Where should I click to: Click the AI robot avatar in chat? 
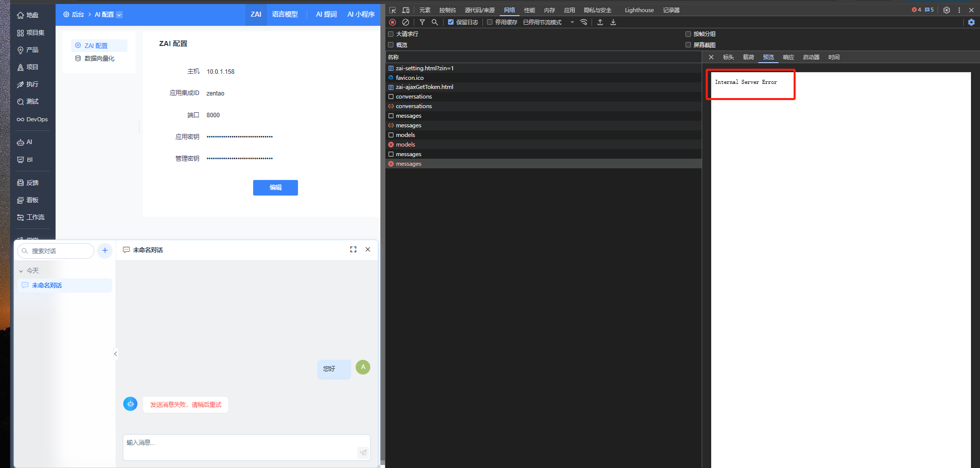coord(130,404)
